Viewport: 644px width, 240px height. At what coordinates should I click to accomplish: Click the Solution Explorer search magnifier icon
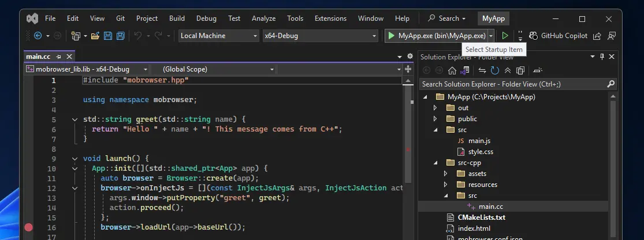pos(611,84)
